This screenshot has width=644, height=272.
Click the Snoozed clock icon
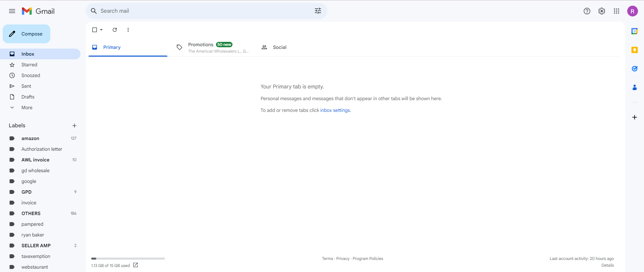tap(12, 75)
